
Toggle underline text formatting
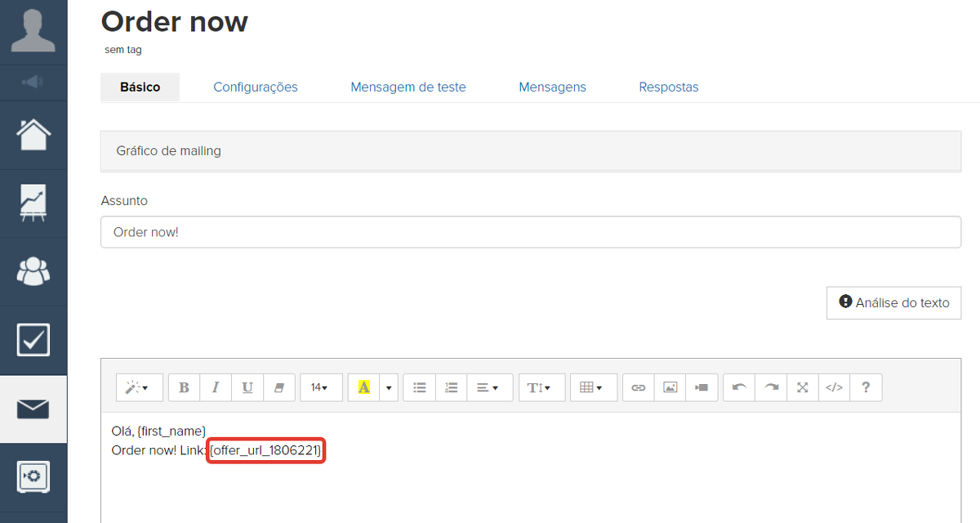tap(247, 387)
